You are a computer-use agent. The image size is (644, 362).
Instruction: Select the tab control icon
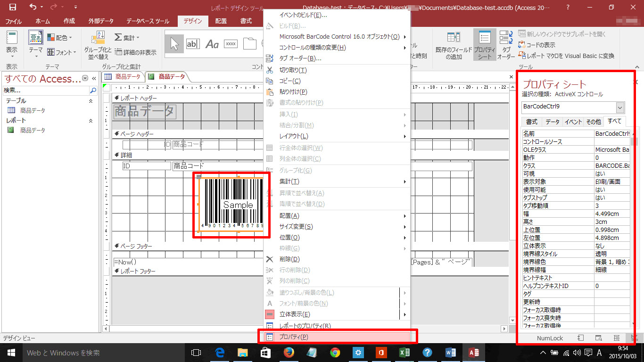[x=249, y=44]
